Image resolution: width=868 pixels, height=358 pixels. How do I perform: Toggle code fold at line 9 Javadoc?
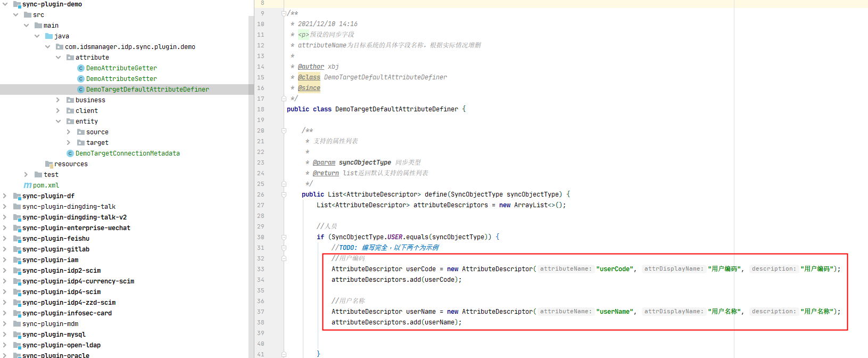pyautogui.click(x=284, y=13)
